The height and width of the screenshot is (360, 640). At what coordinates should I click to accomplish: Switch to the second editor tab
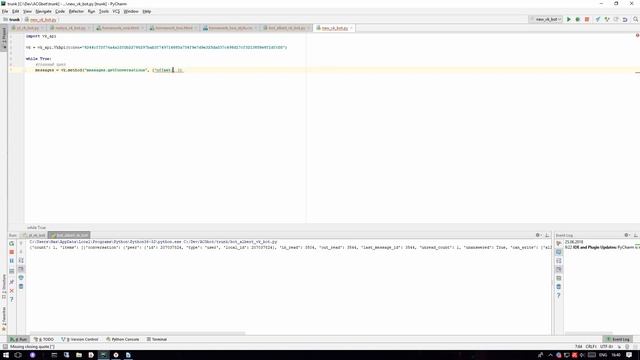click(70, 28)
